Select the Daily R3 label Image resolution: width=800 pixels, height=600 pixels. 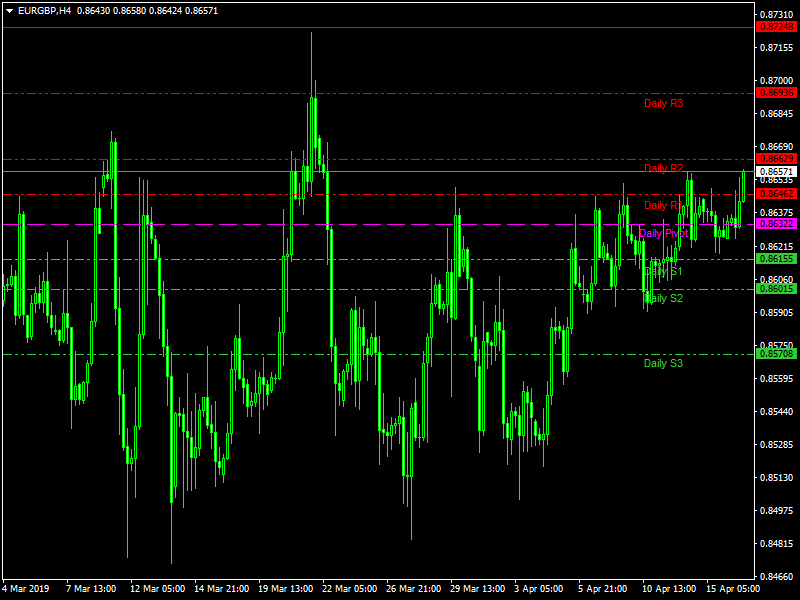663,103
